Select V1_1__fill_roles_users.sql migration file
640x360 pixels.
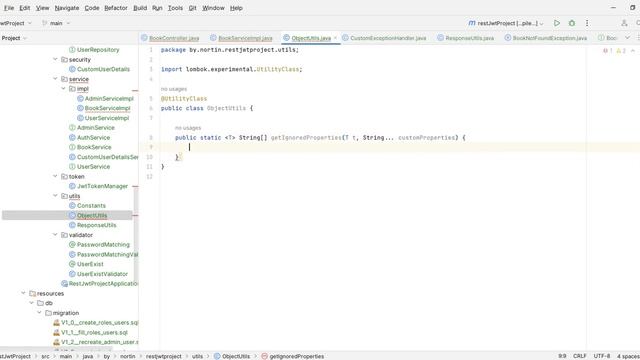coord(94,332)
